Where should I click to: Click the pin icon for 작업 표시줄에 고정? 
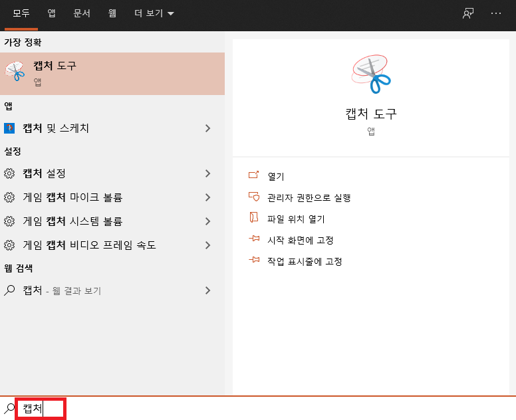(254, 260)
